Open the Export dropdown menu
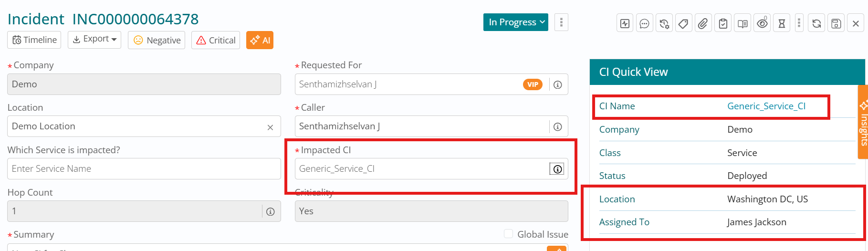868x251 pixels. (x=94, y=40)
